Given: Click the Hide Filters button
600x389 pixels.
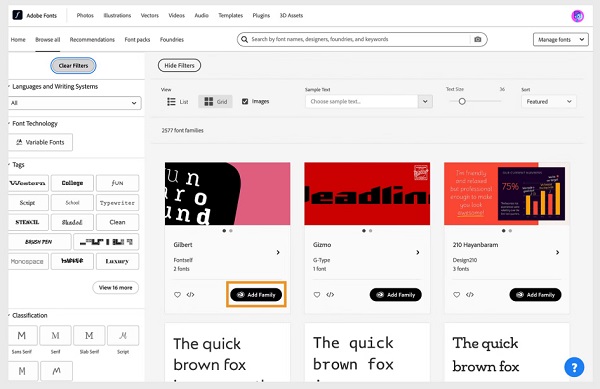Looking at the screenshot, I should 179,65.
